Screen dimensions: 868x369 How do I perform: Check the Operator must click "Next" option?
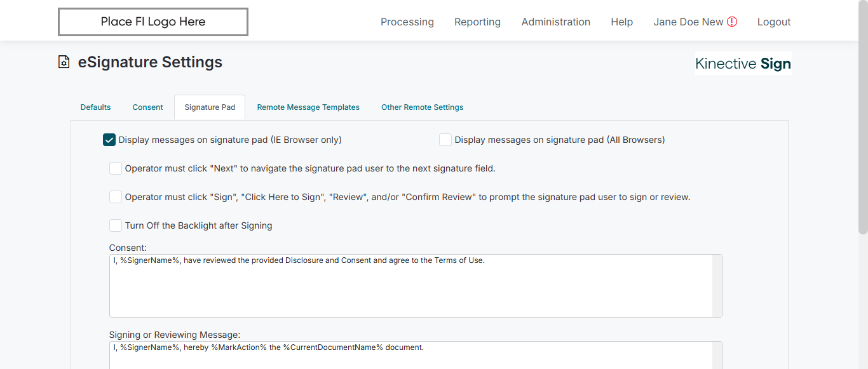click(116, 168)
